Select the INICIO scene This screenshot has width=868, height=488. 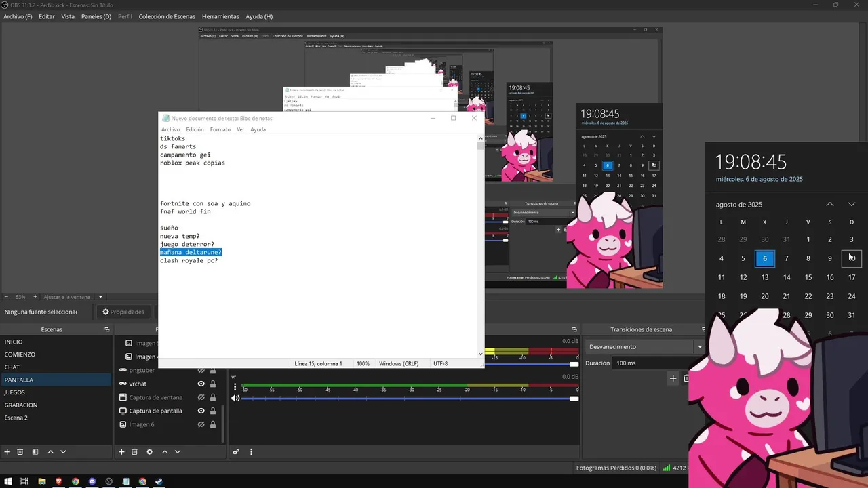tap(56, 342)
